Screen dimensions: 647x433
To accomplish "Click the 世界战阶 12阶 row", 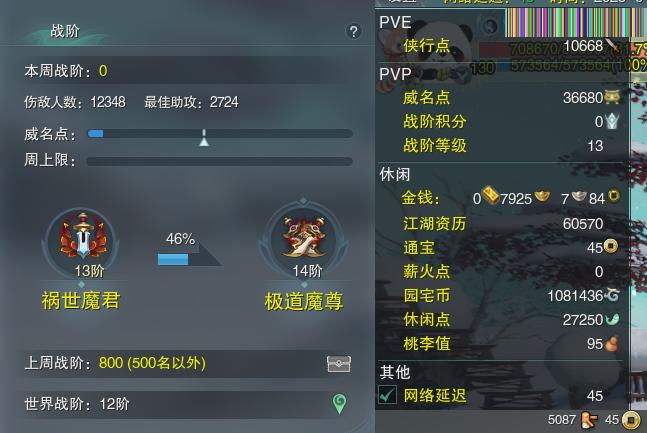I will 188,404.
